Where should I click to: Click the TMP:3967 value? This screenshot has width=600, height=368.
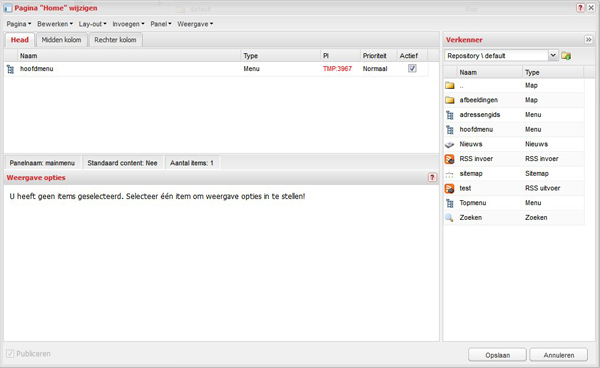tap(337, 69)
